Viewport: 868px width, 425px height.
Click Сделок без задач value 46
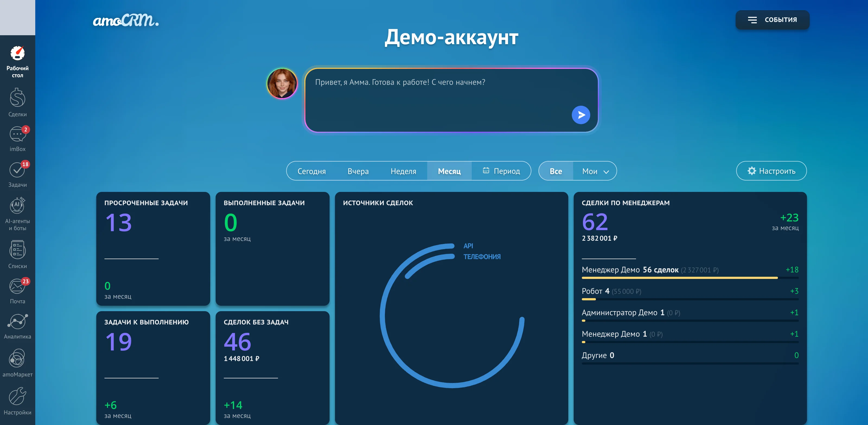pos(237,342)
